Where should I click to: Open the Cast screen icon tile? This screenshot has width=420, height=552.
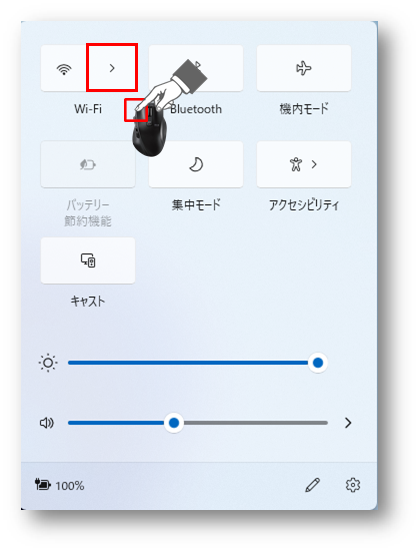click(x=88, y=261)
